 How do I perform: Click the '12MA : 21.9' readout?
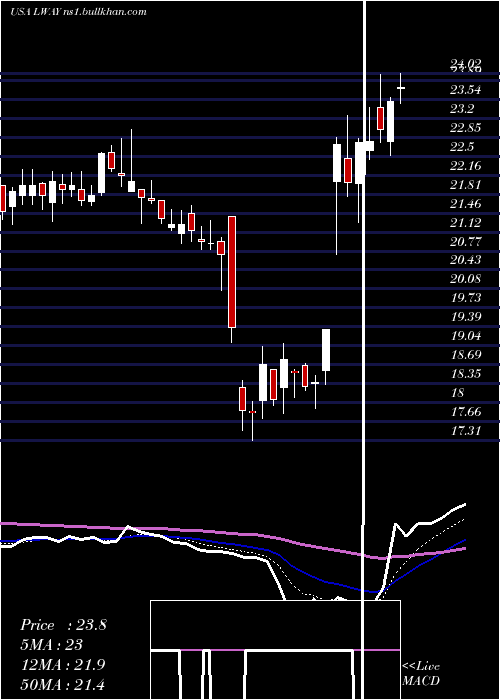tap(63, 665)
